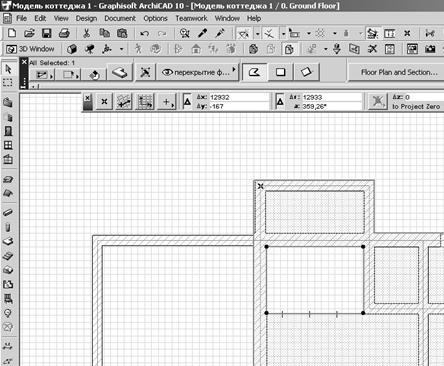
Task: Open the Document menu
Action: click(x=120, y=18)
